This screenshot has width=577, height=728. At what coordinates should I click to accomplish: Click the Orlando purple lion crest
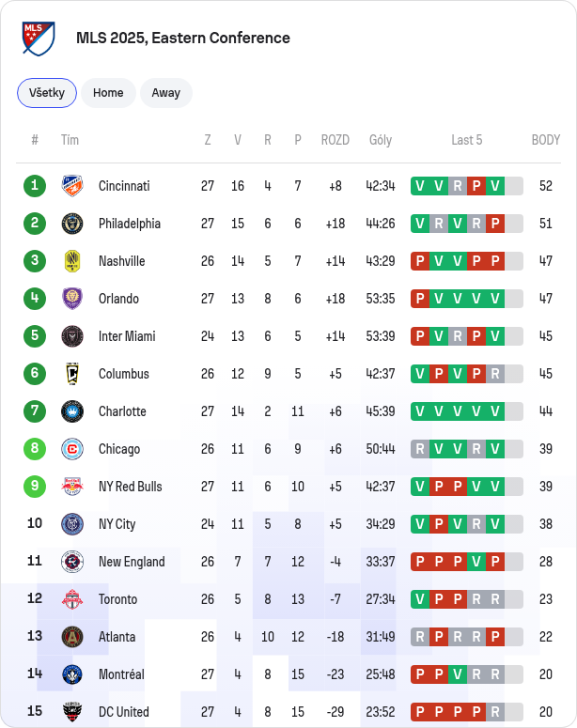[72, 299]
